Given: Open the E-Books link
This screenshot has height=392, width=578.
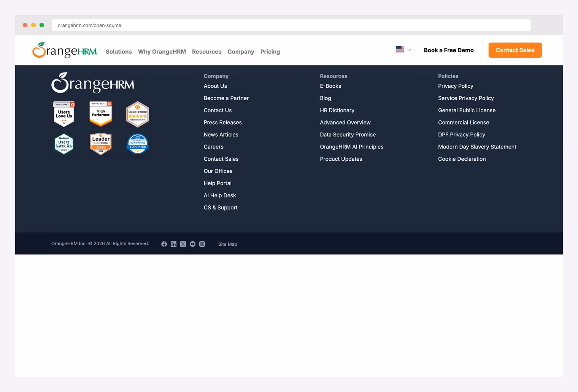Looking at the screenshot, I should (330, 86).
